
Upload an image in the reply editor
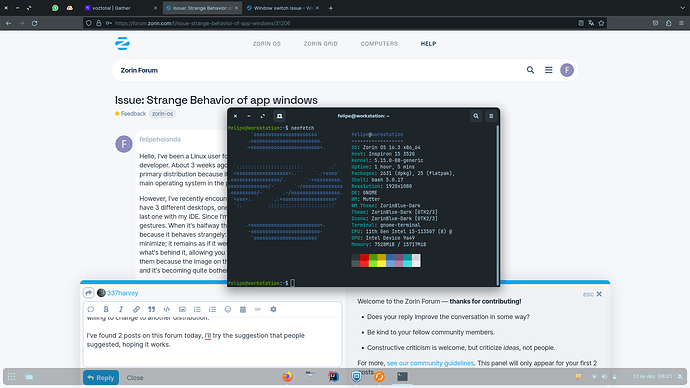(x=182, y=309)
